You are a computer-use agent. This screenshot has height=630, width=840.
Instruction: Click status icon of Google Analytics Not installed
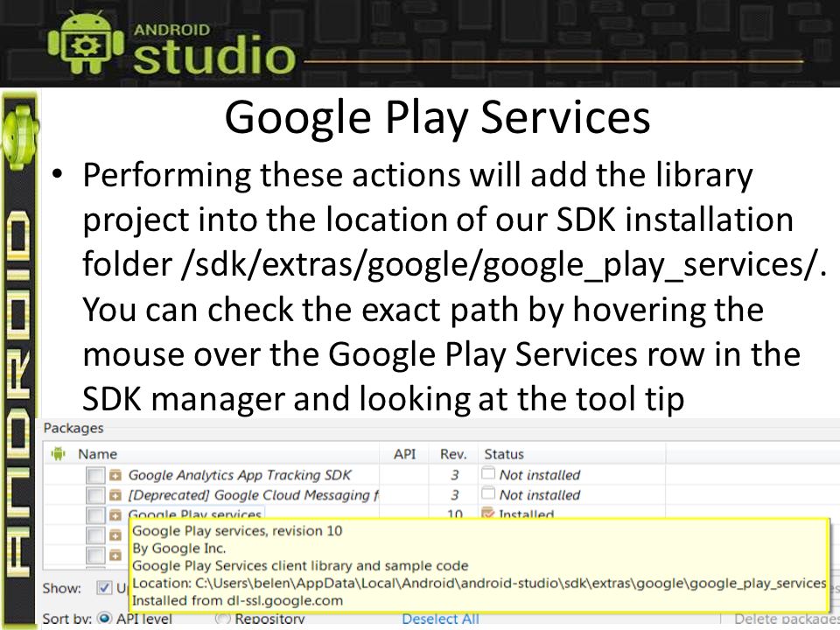(x=488, y=473)
